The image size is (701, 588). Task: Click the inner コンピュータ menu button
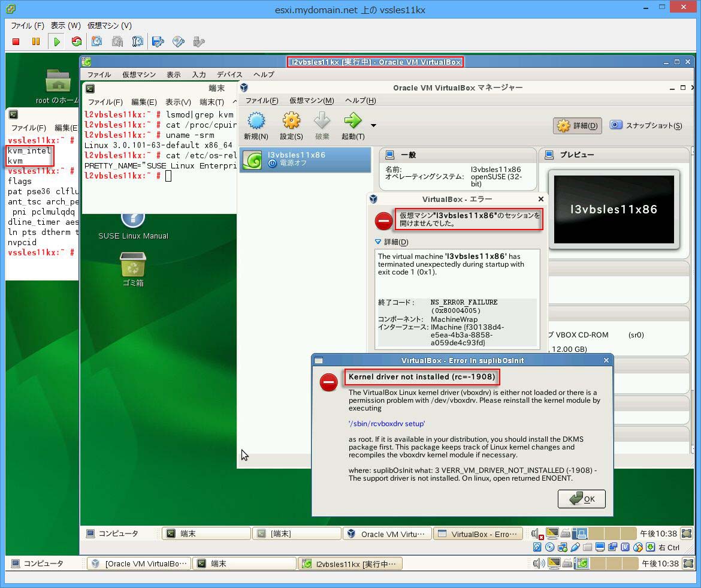[x=112, y=533]
